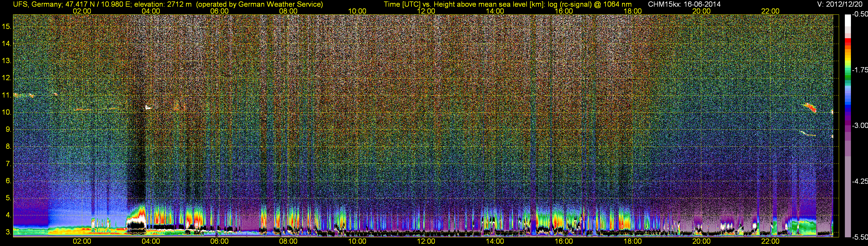Click the -4.25 color scale label

(x=860, y=181)
